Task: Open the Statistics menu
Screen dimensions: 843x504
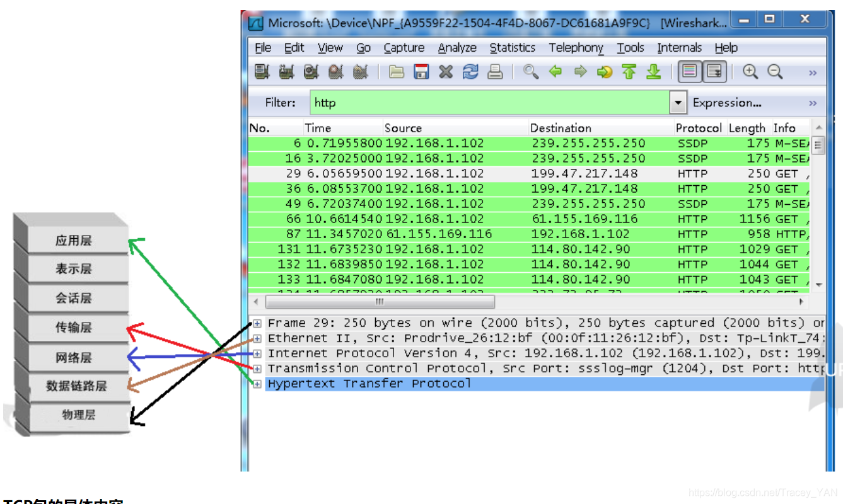Action: [x=512, y=48]
